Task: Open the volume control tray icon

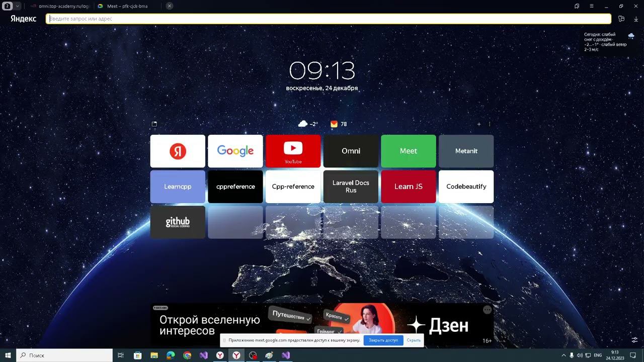Action: tap(580, 355)
